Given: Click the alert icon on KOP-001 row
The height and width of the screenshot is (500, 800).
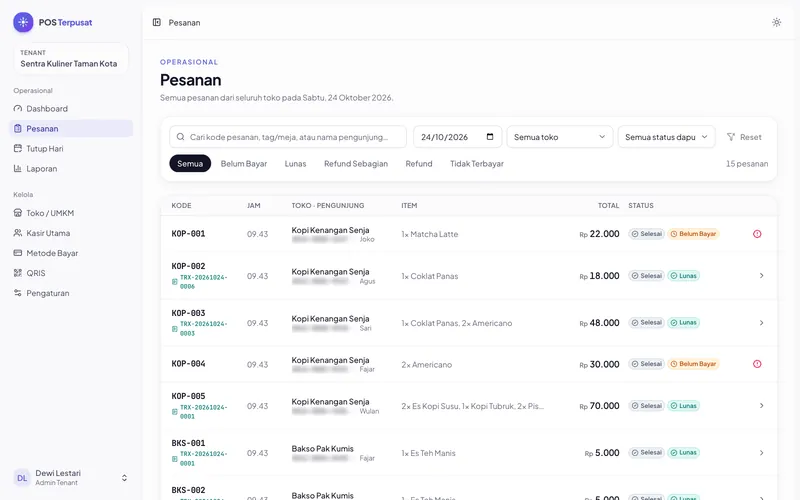Looking at the screenshot, I should pyautogui.click(x=757, y=234).
